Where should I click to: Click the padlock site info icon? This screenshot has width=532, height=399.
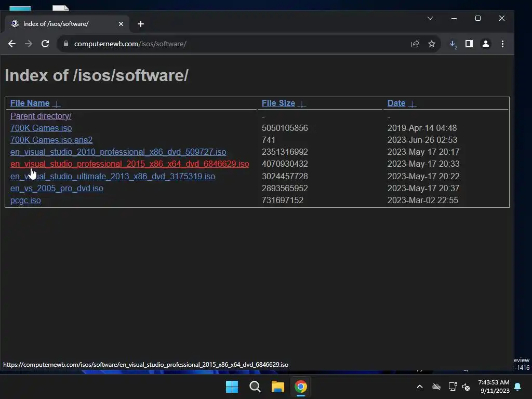coord(66,44)
